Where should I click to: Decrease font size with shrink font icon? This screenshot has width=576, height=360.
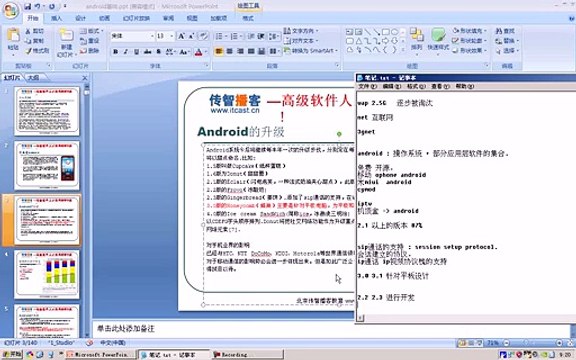[x=191, y=36]
